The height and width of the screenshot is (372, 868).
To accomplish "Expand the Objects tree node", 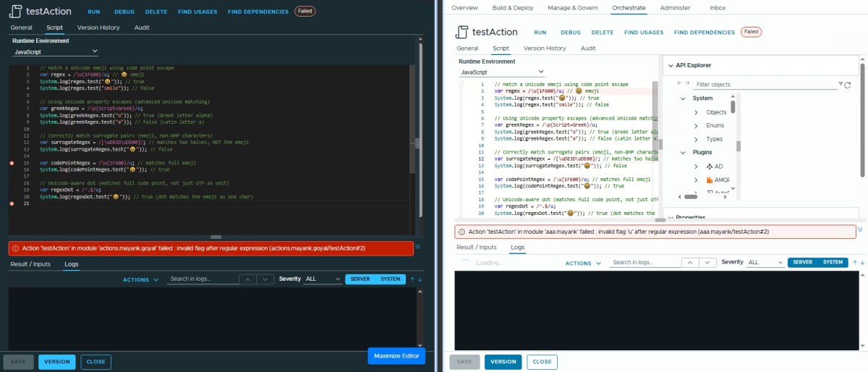I will pyautogui.click(x=696, y=112).
